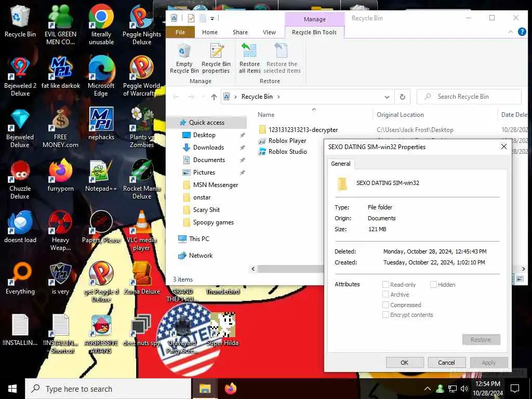532x399 pixels.
Task: Click the Search Recycle Bin field
Action: (x=469, y=97)
